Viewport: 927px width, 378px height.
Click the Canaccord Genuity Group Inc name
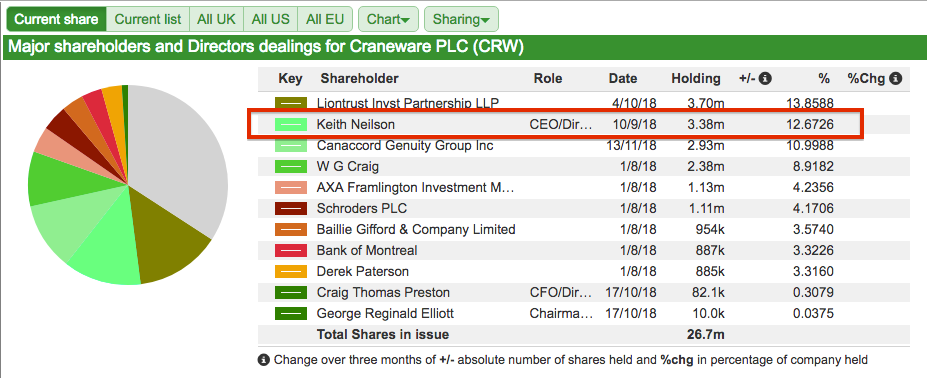(x=405, y=146)
